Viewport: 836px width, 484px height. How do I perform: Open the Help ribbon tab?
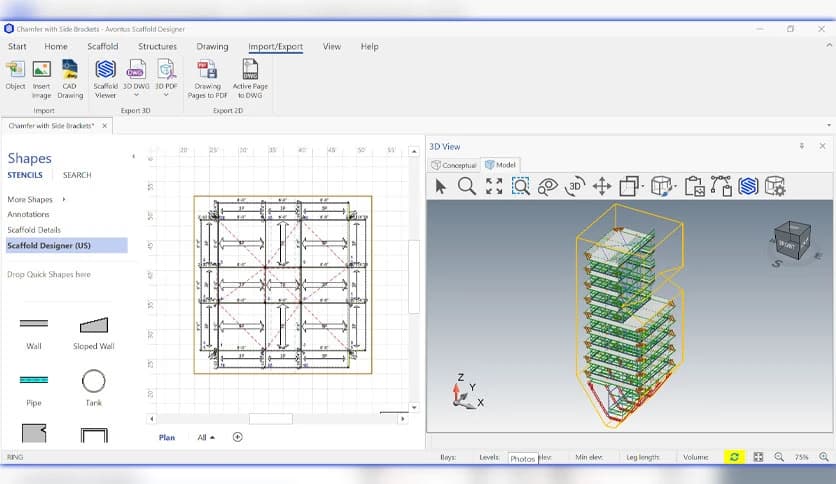click(369, 46)
